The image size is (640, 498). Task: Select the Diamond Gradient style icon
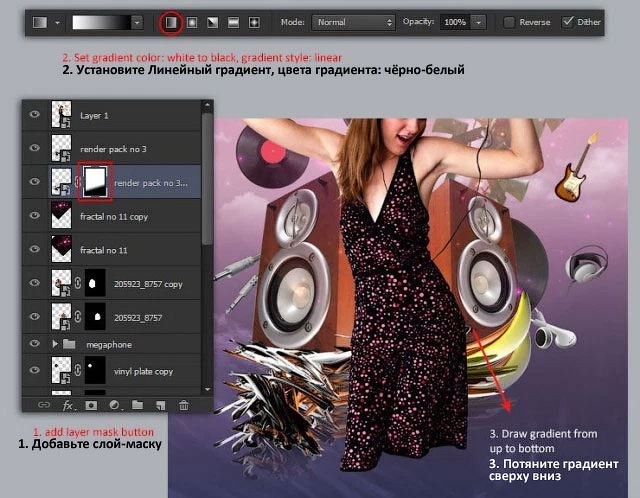(254, 22)
